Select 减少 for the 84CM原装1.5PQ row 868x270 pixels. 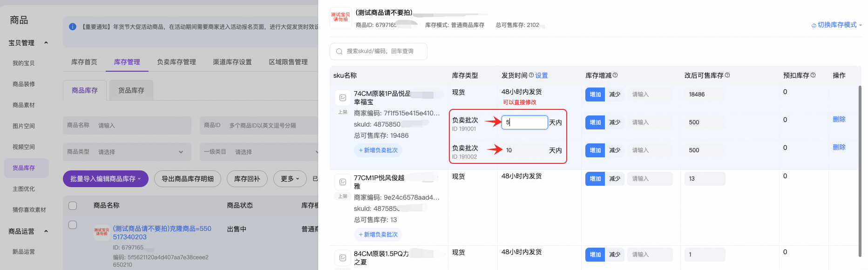(615, 255)
